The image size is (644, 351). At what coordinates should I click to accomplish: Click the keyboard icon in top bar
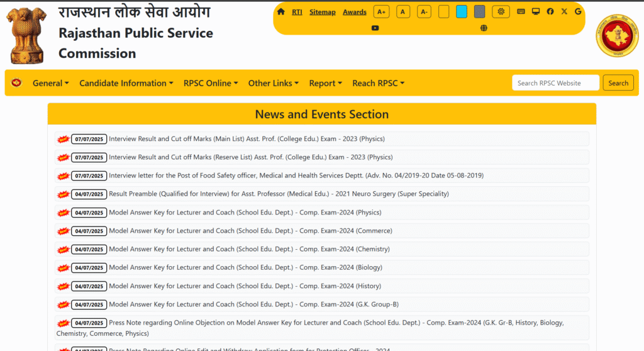[521, 11]
